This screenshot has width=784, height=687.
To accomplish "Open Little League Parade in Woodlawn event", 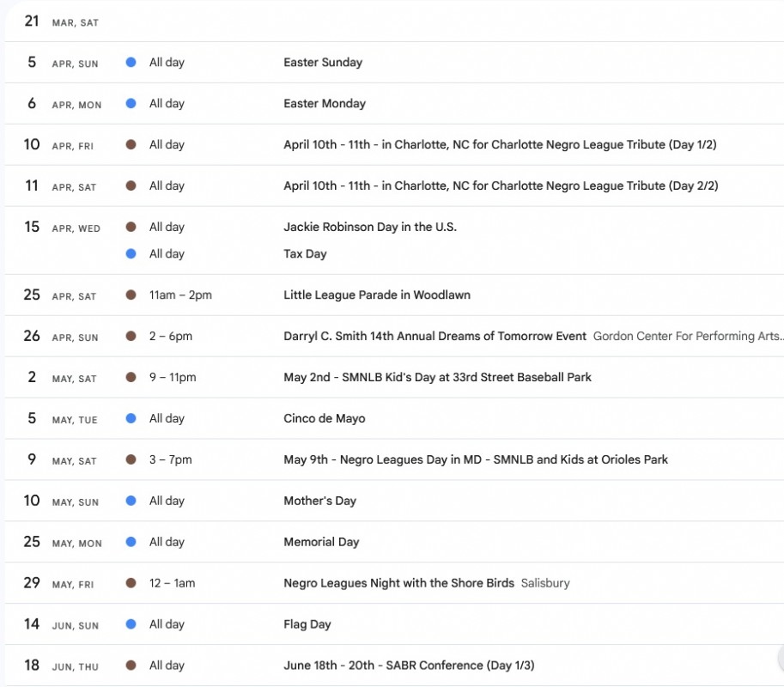I will [377, 295].
